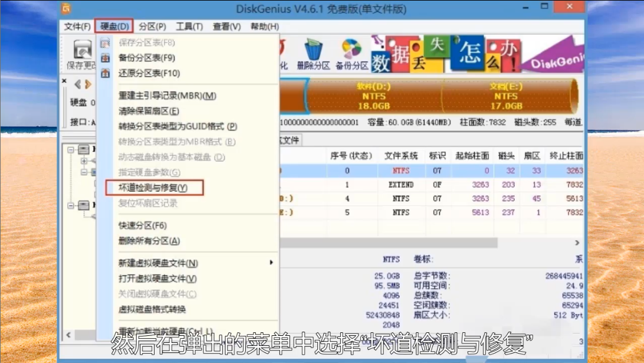The width and height of the screenshot is (644, 363).
Task: Select the 文档(E:) NTFS 17.0GB partition bar
Action: 507,96
